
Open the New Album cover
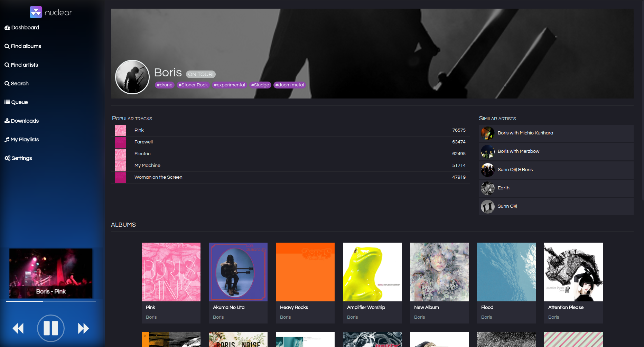(x=439, y=272)
